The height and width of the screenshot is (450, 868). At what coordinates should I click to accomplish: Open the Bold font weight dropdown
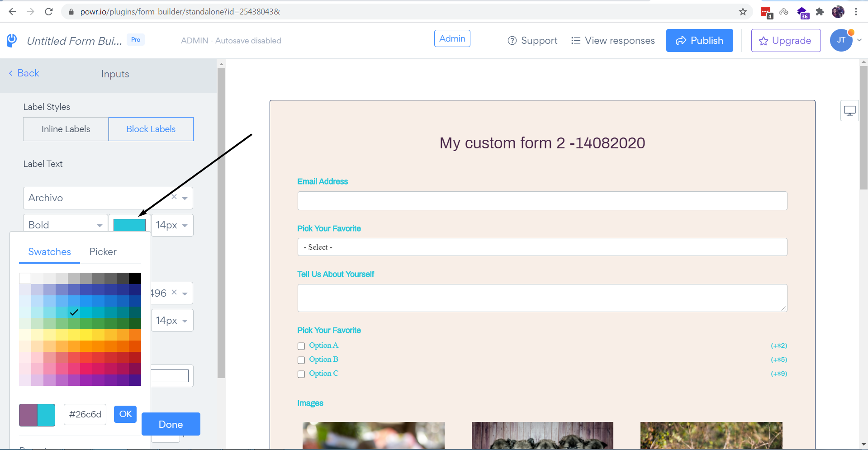(65, 224)
